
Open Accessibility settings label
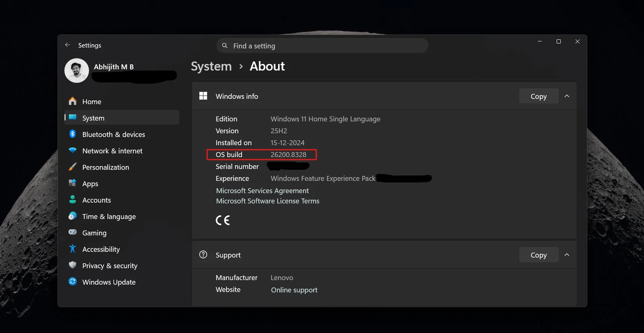[101, 249]
